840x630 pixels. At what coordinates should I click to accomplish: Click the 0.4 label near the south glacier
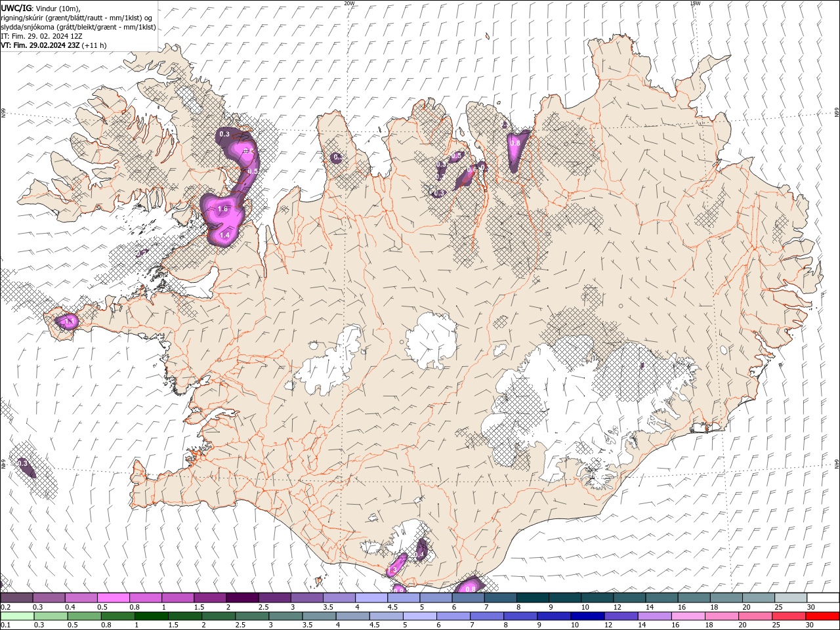click(x=419, y=555)
